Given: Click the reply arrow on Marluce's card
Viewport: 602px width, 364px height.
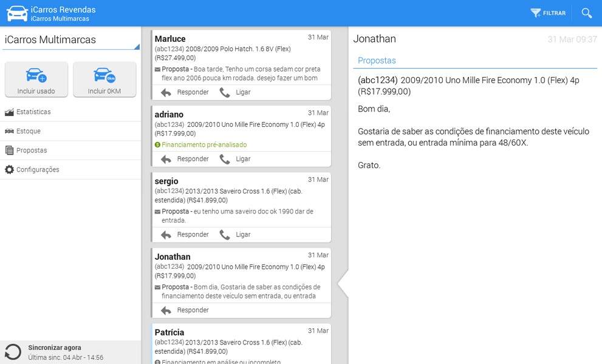Looking at the screenshot, I should point(166,92).
